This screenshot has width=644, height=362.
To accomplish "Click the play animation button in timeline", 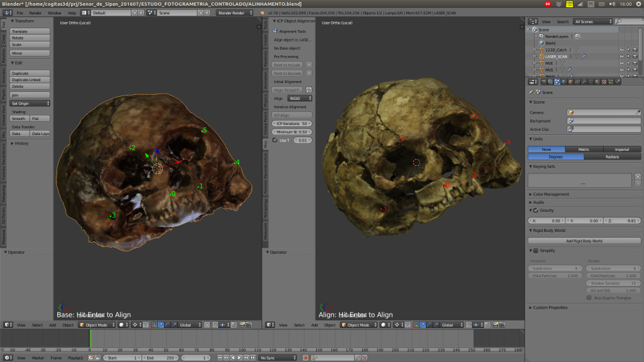I will 240,358.
